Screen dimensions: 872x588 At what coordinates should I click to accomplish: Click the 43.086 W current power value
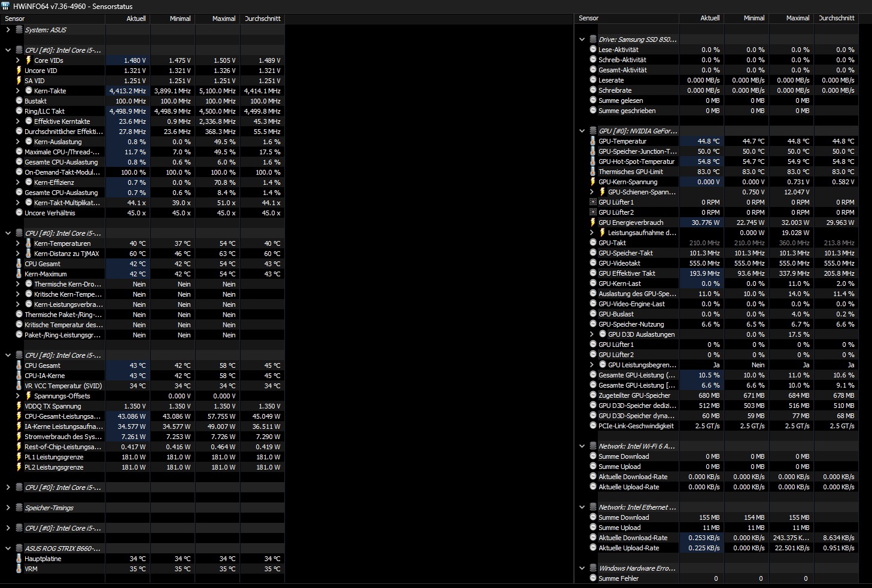click(132, 416)
